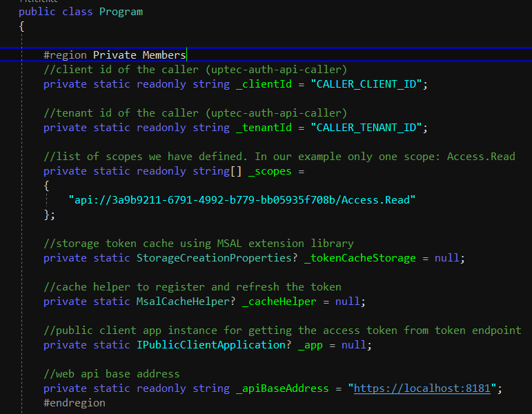
Task: Click the "storage token cache" comment line
Action: tap(199, 244)
